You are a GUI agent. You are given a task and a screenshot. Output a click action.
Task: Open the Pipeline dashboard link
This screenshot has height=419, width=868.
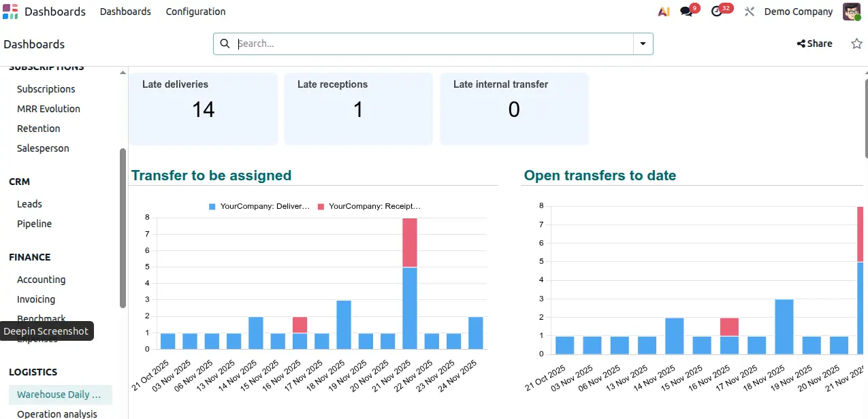pos(34,224)
